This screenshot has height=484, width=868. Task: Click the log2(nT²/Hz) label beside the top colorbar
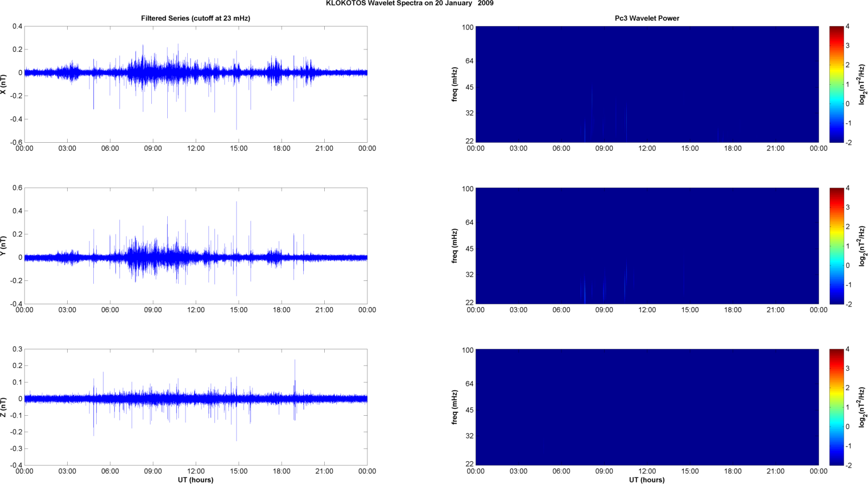click(862, 84)
